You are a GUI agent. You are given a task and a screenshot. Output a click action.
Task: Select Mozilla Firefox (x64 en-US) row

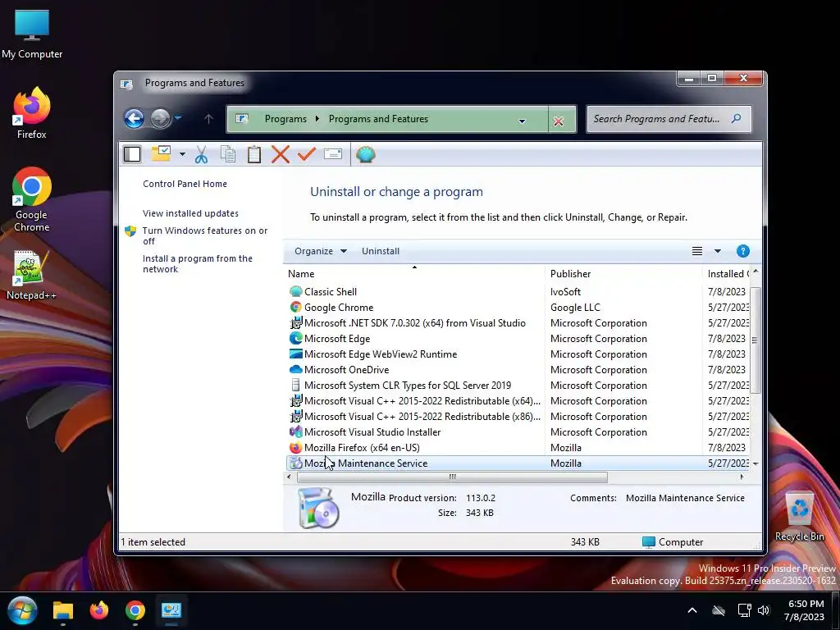(517, 447)
